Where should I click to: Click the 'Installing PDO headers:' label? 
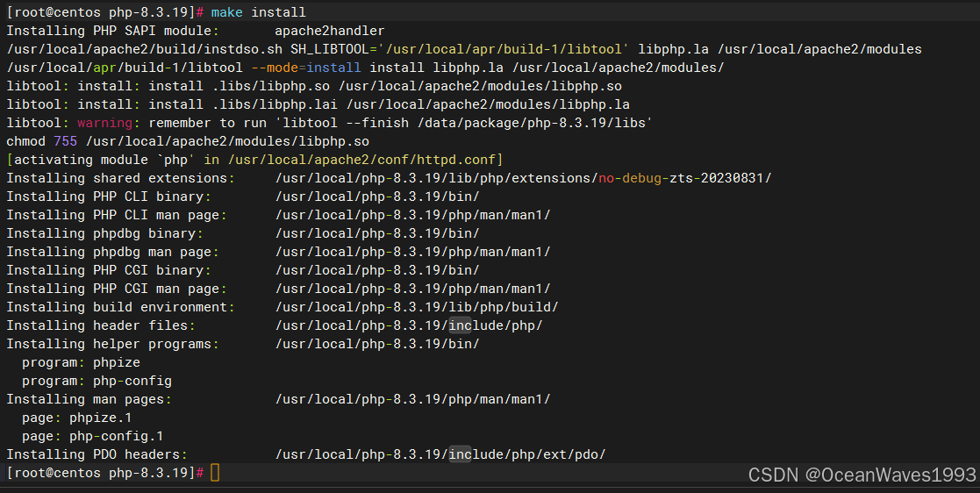(x=97, y=454)
